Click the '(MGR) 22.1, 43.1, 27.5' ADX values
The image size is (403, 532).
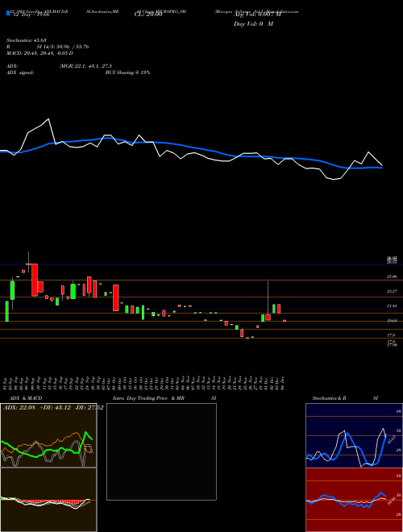85,66
